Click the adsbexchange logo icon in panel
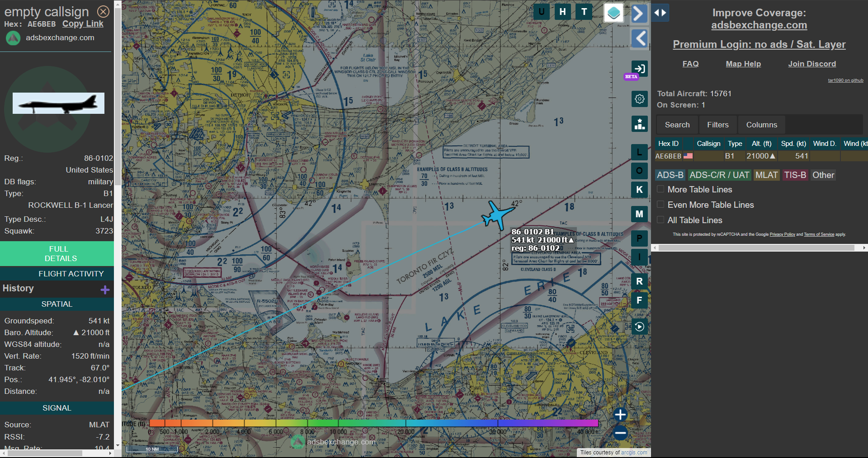The height and width of the screenshot is (458, 868). point(13,38)
